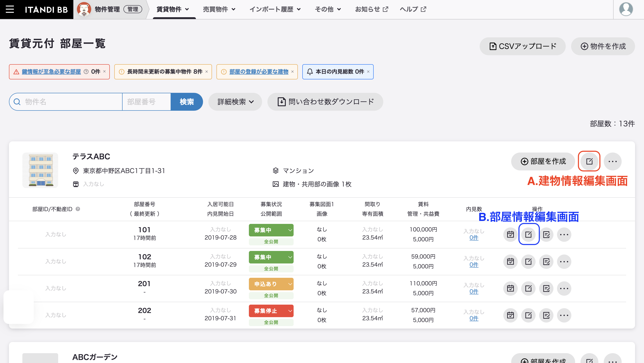Image resolution: width=644 pixels, height=363 pixels.
Task: Open 0件 viewing count for room 201
Action: click(x=474, y=291)
